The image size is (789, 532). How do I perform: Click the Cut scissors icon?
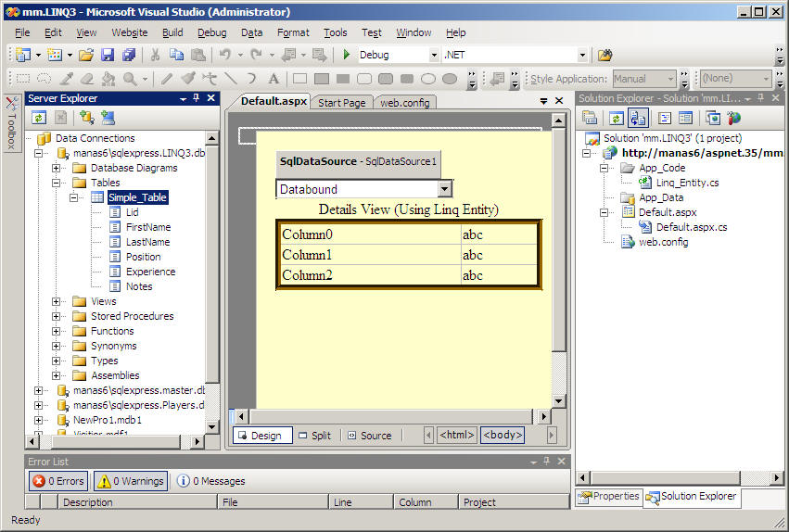pos(155,55)
